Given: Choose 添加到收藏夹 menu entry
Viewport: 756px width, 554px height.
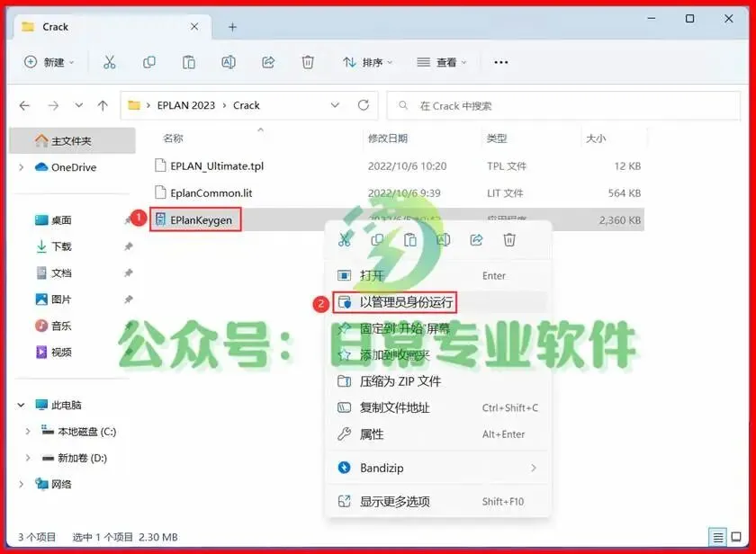Looking at the screenshot, I should pos(437,355).
